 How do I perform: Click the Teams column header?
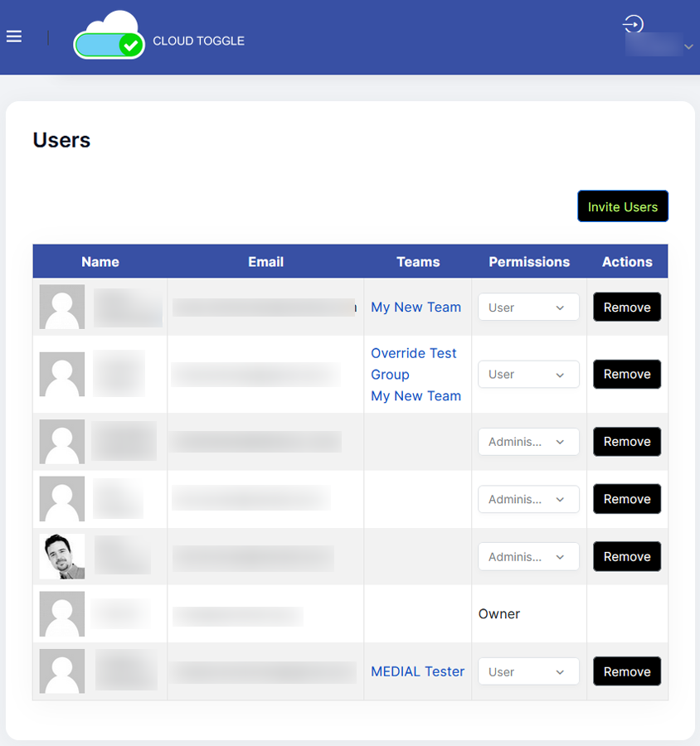[x=418, y=262]
